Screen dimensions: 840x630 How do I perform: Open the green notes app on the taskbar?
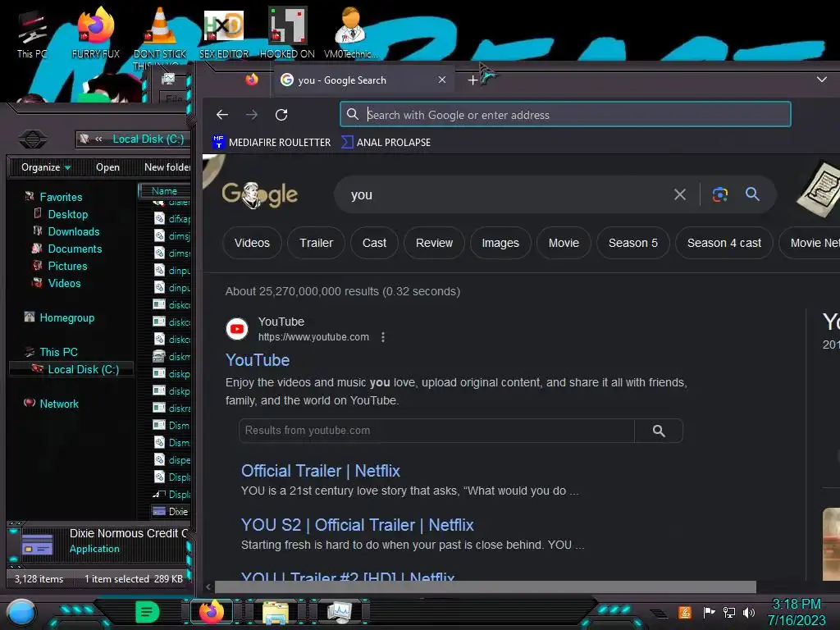148,612
